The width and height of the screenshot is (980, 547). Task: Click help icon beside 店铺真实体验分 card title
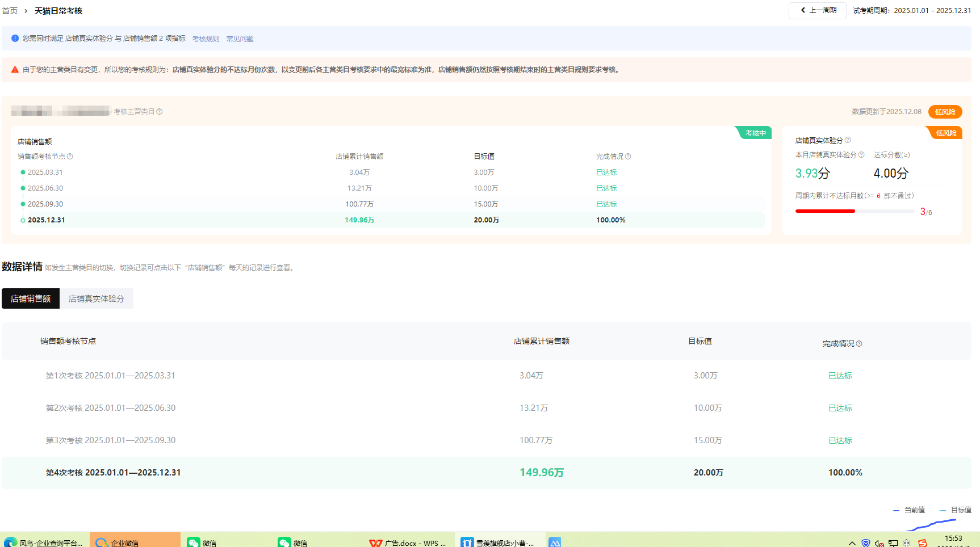[x=848, y=140]
